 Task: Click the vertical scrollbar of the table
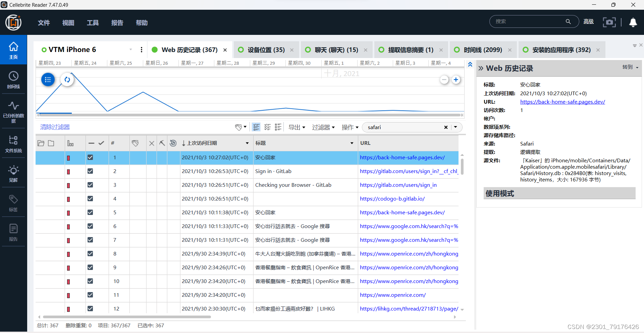pyautogui.click(x=462, y=166)
